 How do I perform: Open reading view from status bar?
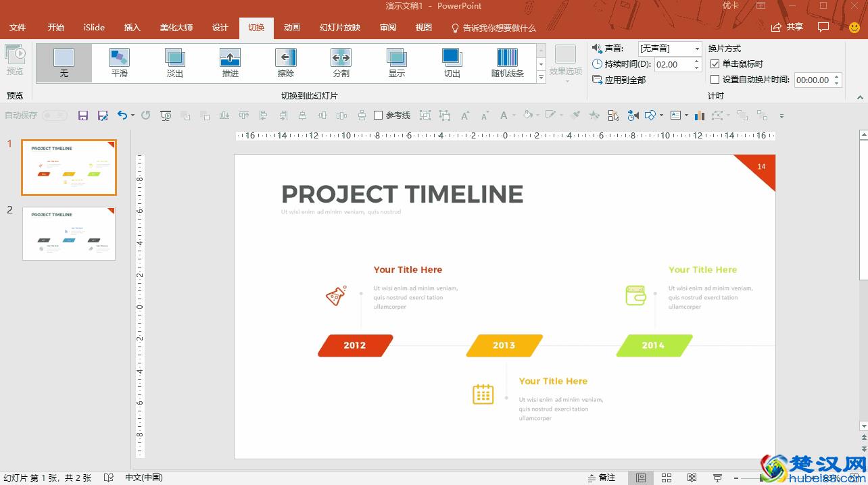tap(692, 478)
